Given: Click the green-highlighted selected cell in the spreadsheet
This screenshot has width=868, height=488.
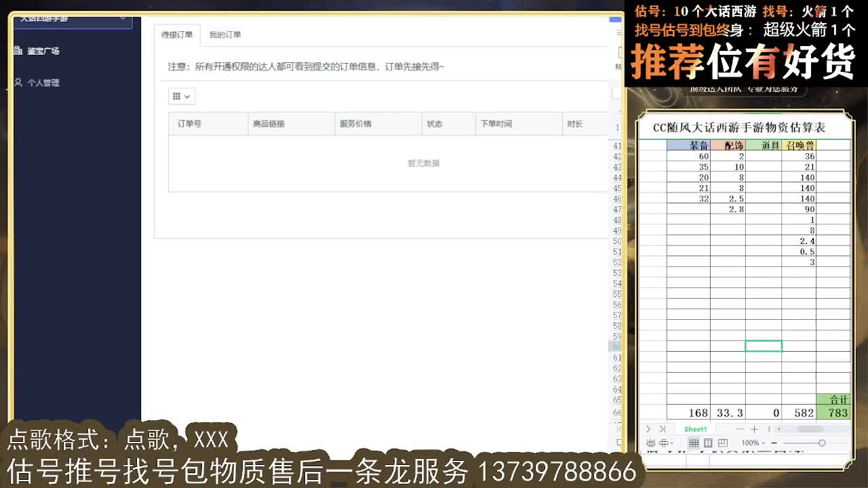Looking at the screenshot, I should tap(764, 346).
